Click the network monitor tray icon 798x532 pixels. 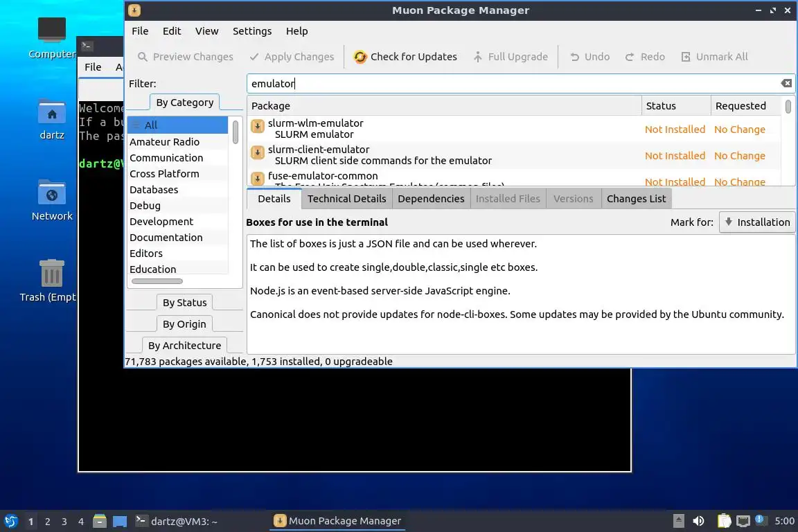(743, 521)
